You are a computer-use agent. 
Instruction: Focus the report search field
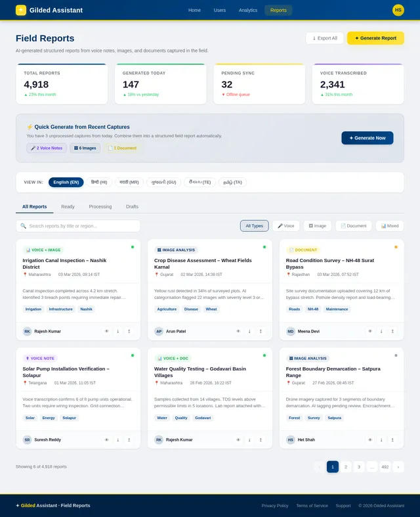[79, 226]
